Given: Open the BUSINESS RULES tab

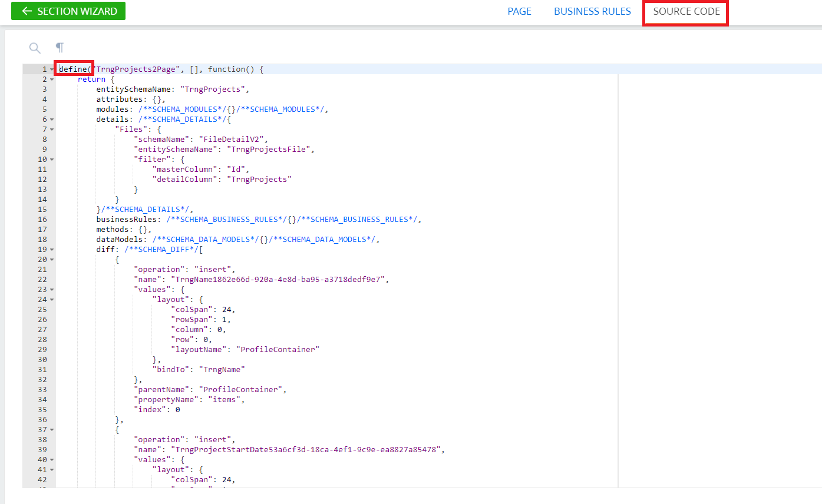Looking at the screenshot, I should tap(592, 11).
